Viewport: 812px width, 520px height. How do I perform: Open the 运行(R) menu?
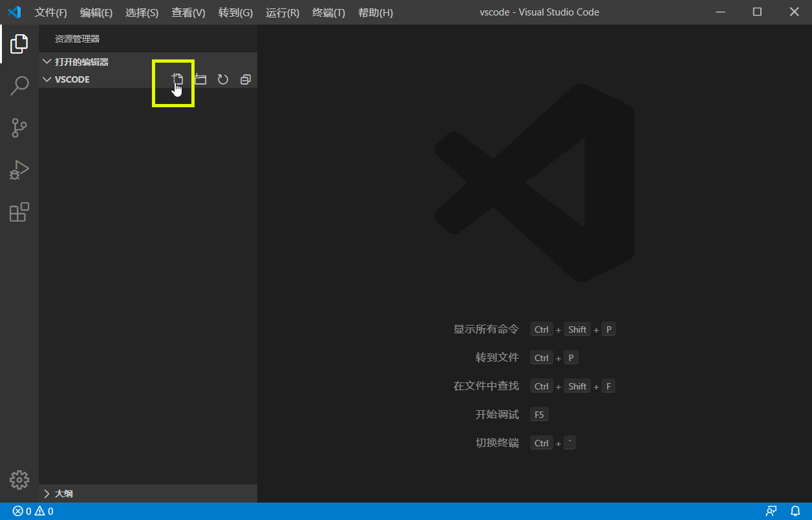pos(283,12)
